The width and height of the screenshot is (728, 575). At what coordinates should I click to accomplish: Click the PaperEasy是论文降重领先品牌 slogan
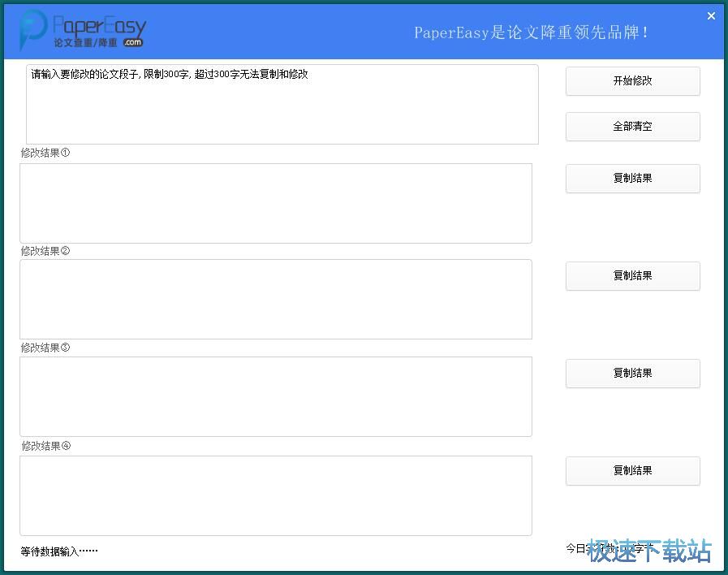tap(531, 32)
